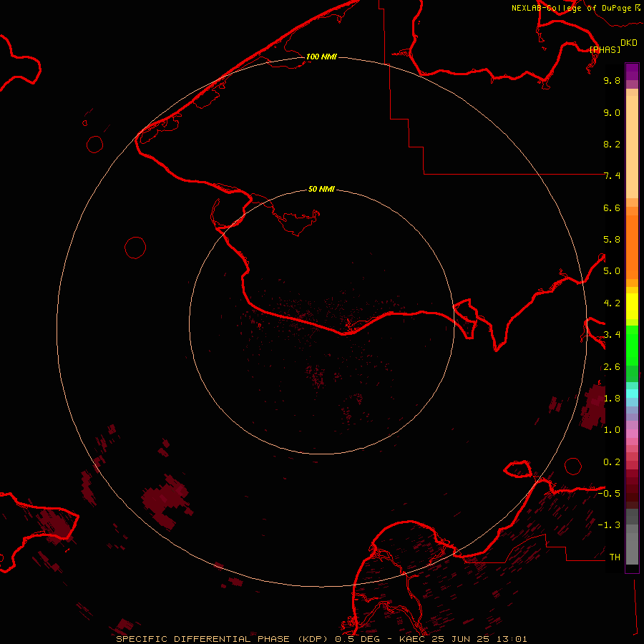Click the 0.2 value on the scale
Image resolution: width=644 pixels, height=644 pixels.
tap(612, 462)
